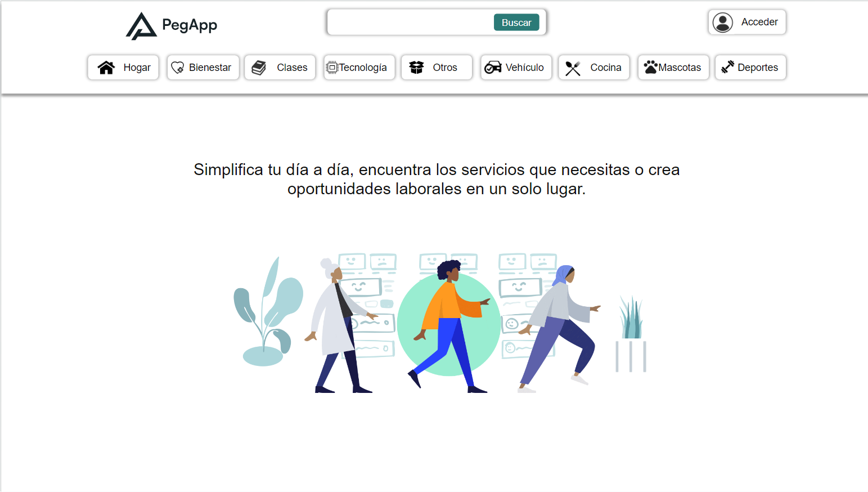Click the car icon for Vehículo
The image size is (868, 492).
(493, 68)
